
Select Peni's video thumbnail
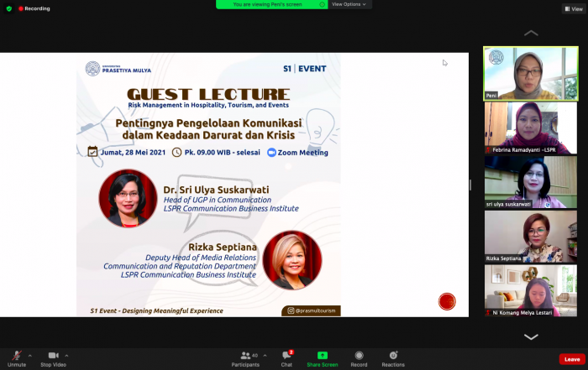(531, 73)
